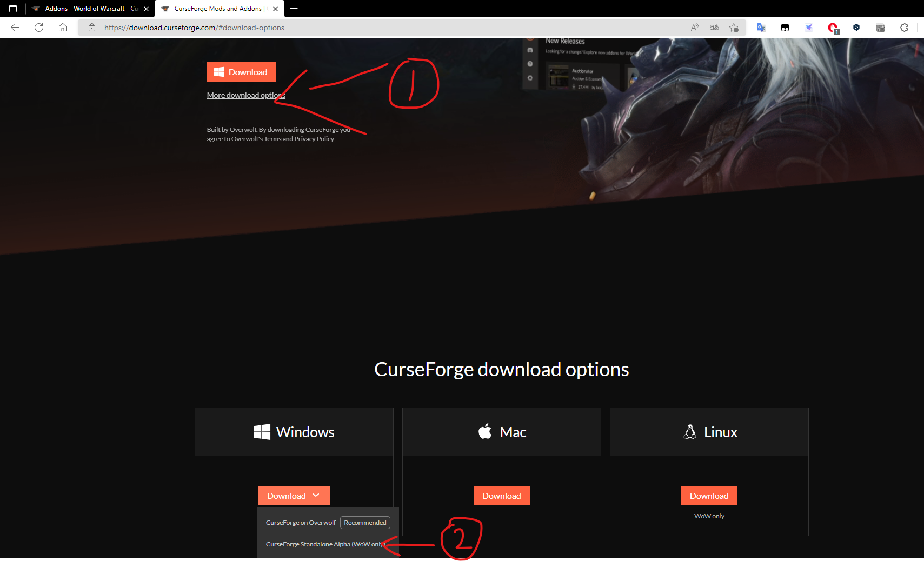Open the browser home page
Image resolution: width=924 pixels, height=561 pixels.
[63, 28]
